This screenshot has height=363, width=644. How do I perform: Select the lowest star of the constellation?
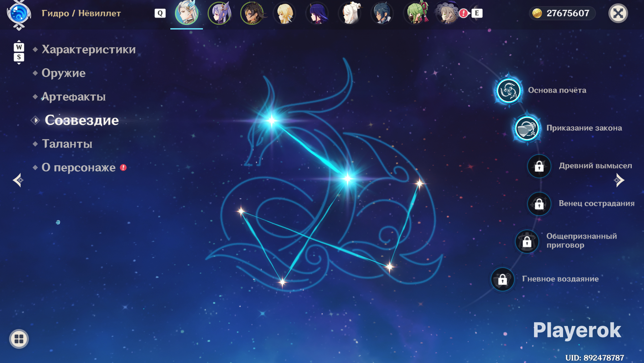pyautogui.click(x=282, y=282)
